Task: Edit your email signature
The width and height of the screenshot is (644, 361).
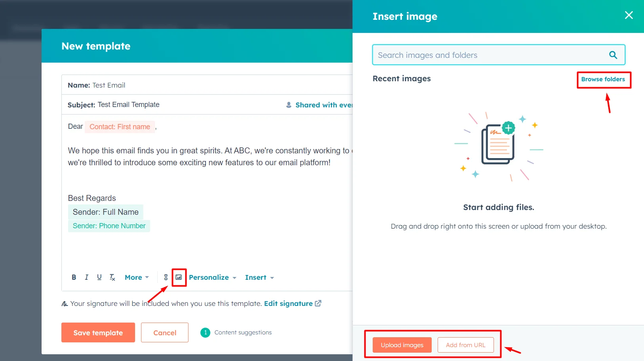Action: pyautogui.click(x=289, y=303)
